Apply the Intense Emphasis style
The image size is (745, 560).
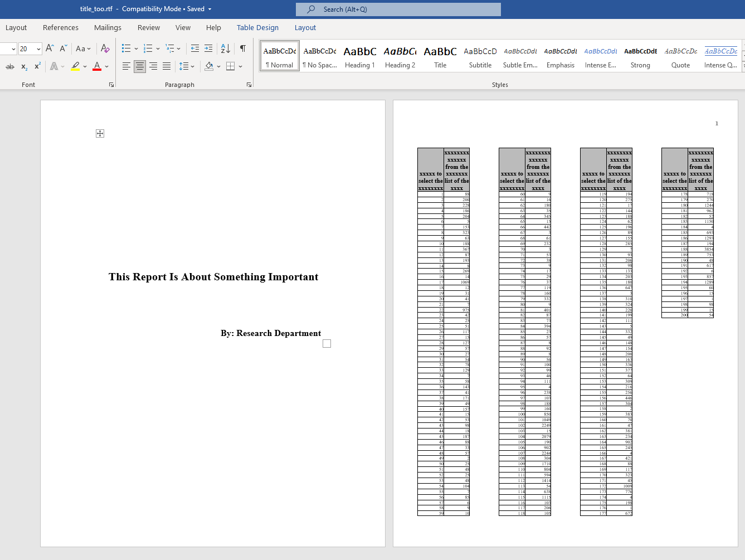tap(600, 56)
